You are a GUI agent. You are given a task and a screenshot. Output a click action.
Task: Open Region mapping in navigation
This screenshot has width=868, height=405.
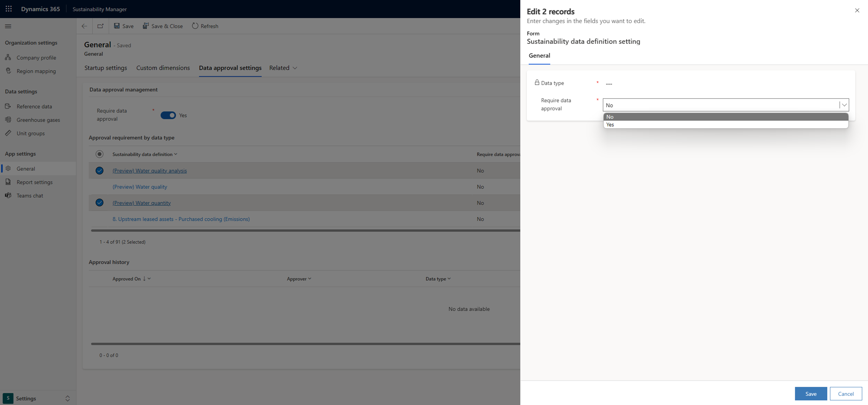36,71
